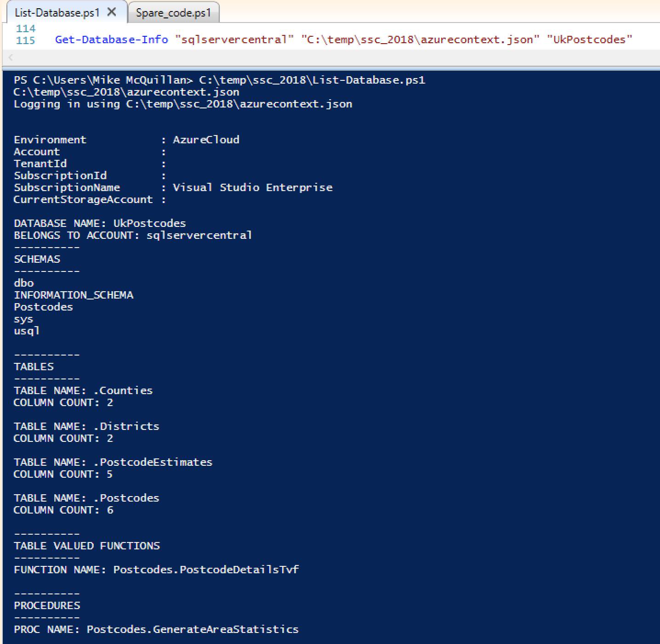This screenshot has width=660, height=644.
Task: Click the editor's horizontal scrollbar track
Action: coord(322,57)
